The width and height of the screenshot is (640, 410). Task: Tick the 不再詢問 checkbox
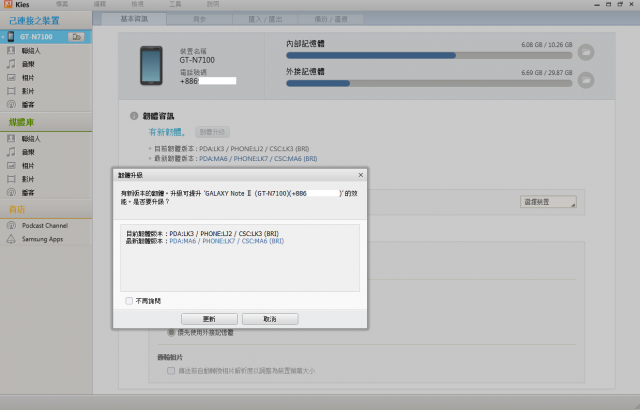click(129, 301)
